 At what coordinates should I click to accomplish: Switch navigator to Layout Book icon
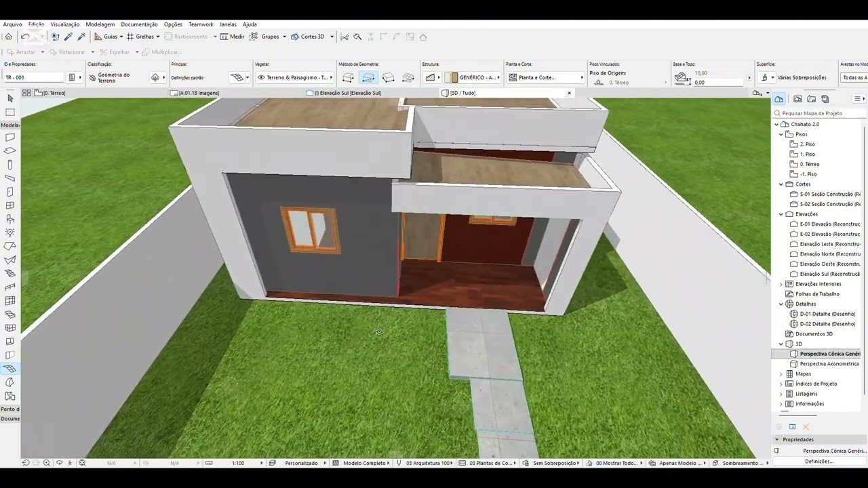pyautogui.click(x=812, y=99)
